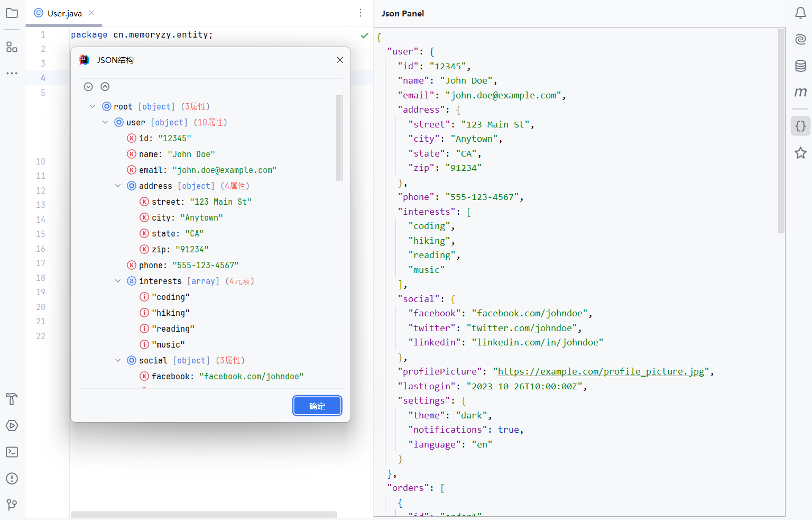Click the "phone" line in Json Panel

460,197
